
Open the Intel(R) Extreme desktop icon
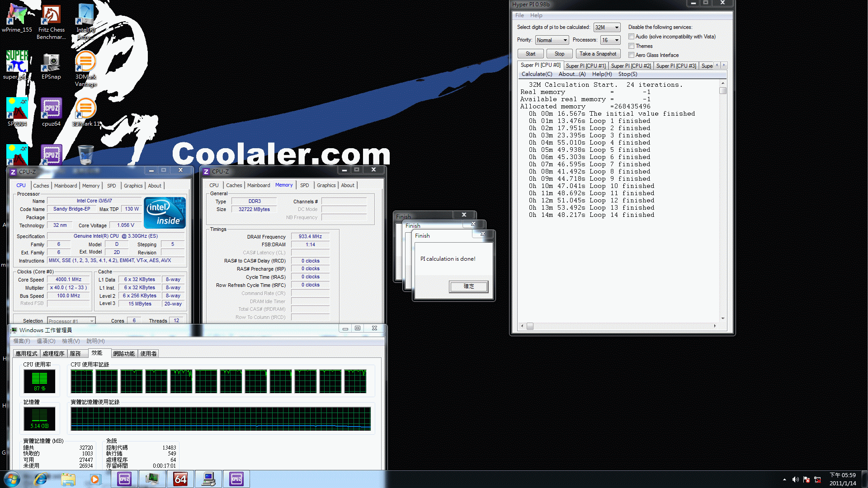pos(85,22)
